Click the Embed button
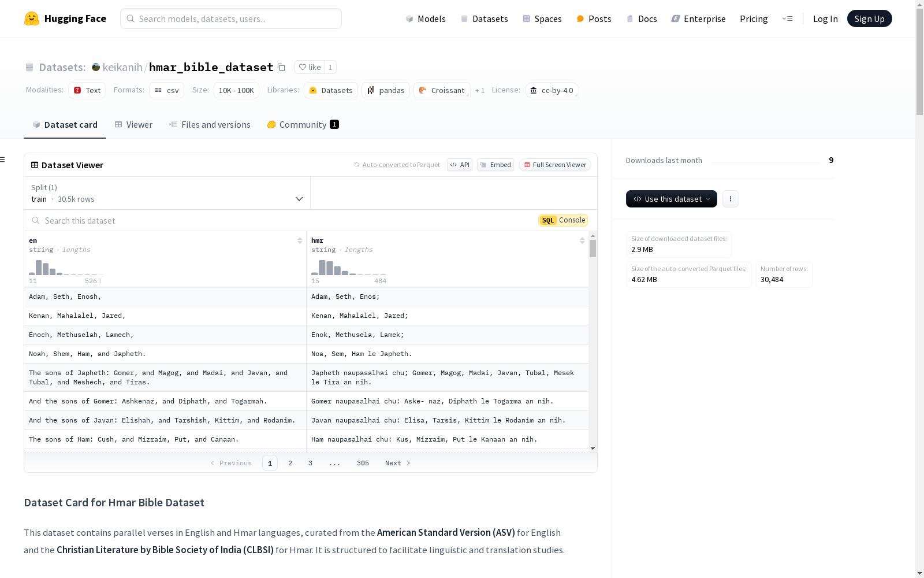 (x=495, y=165)
